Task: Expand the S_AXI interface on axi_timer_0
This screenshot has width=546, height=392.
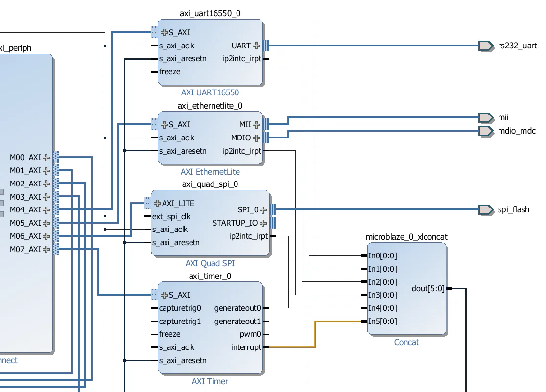Action: point(163,295)
